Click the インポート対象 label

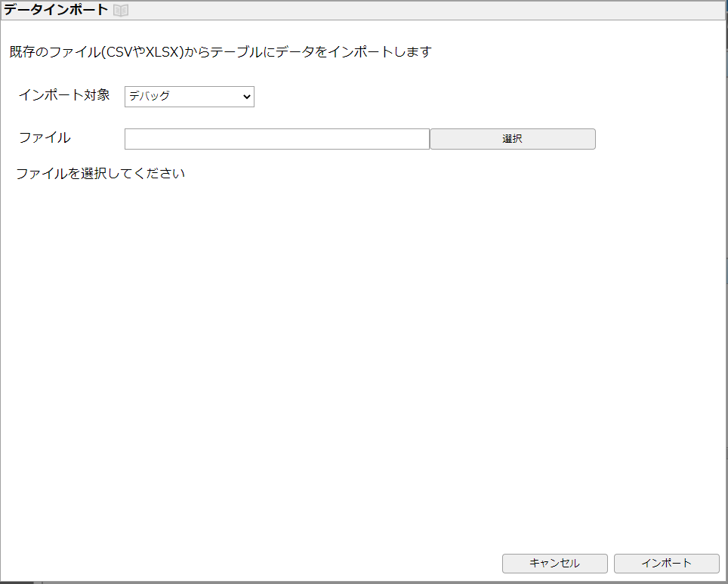64,95
